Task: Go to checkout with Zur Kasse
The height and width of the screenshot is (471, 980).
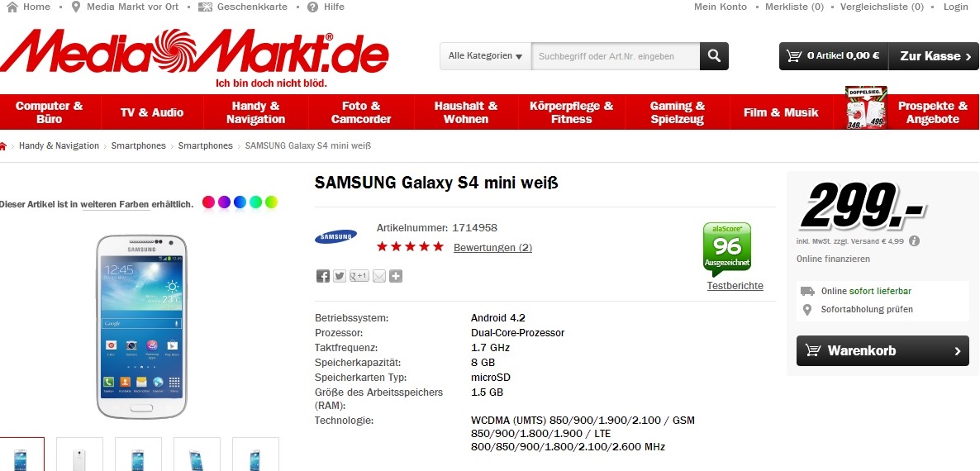Action: click(x=934, y=55)
